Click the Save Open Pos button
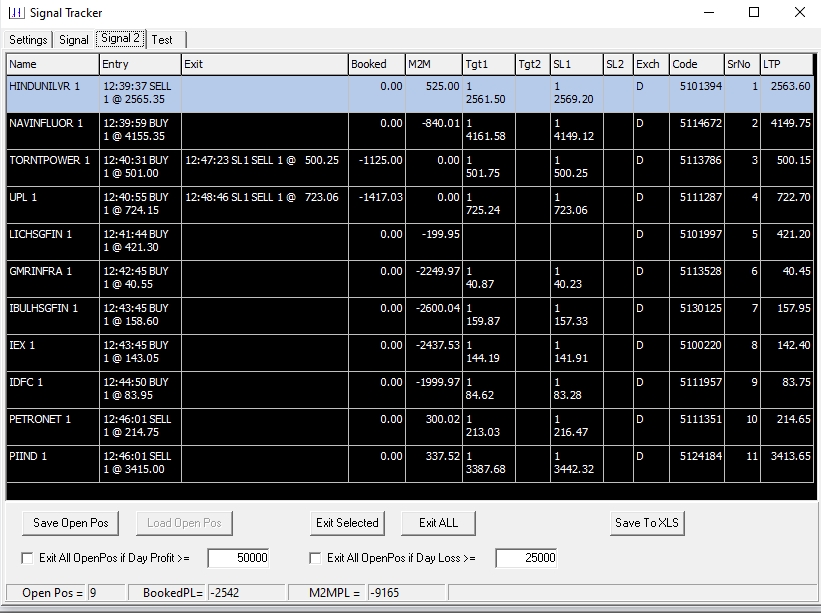The height and width of the screenshot is (613, 821). pos(71,523)
